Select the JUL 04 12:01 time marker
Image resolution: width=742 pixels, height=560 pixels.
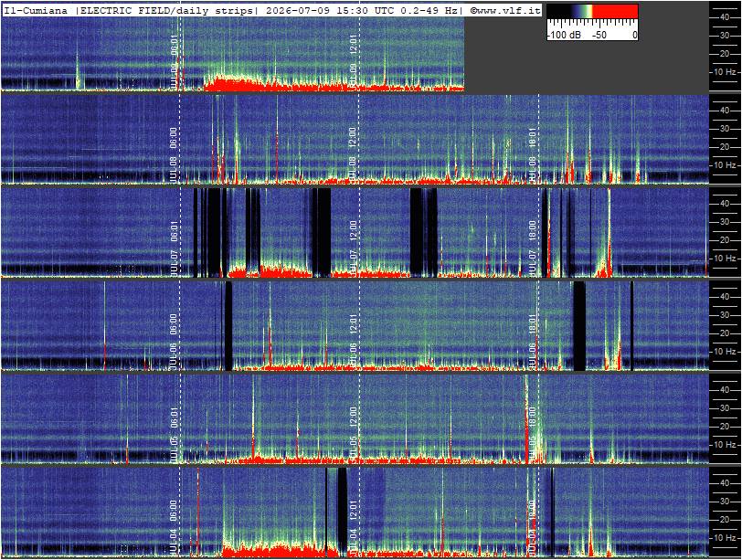click(x=353, y=528)
